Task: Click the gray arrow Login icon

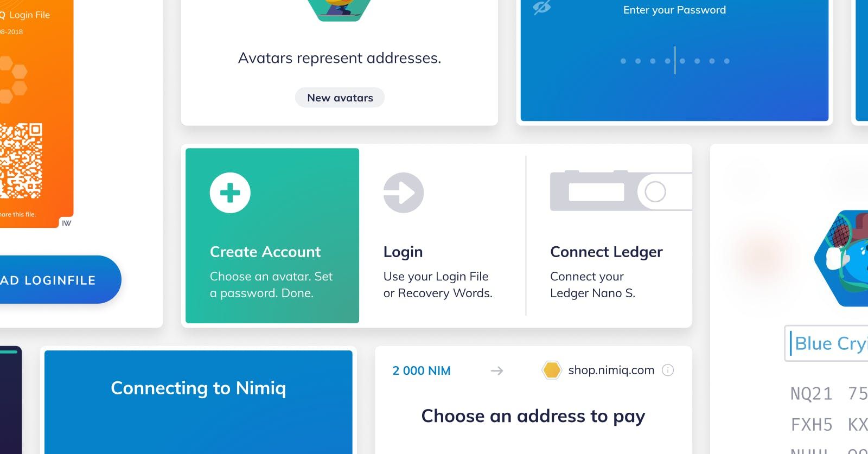Action: [x=404, y=193]
